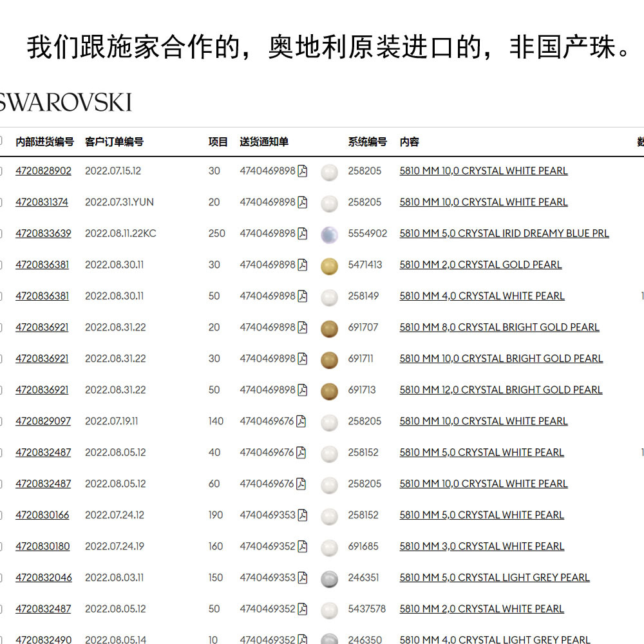Open 5810 MM 2,0 Crystal Gold Pearl link
The height and width of the screenshot is (644, 644).
click(480, 265)
